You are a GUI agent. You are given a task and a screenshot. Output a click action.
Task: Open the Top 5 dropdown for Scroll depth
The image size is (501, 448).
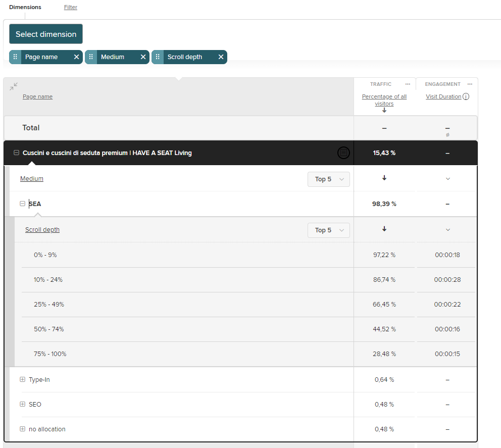328,230
